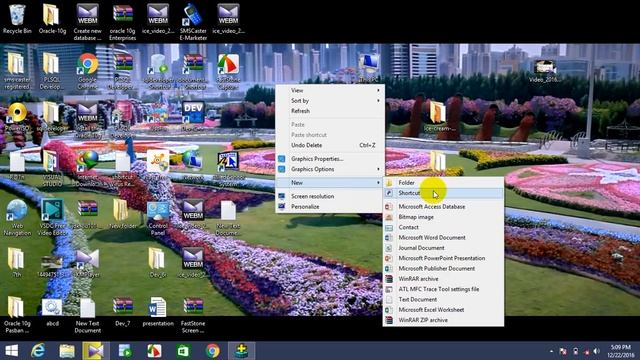The height and width of the screenshot is (360, 640).
Task: Create a new Shortcut from submenu
Action: (x=443, y=193)
